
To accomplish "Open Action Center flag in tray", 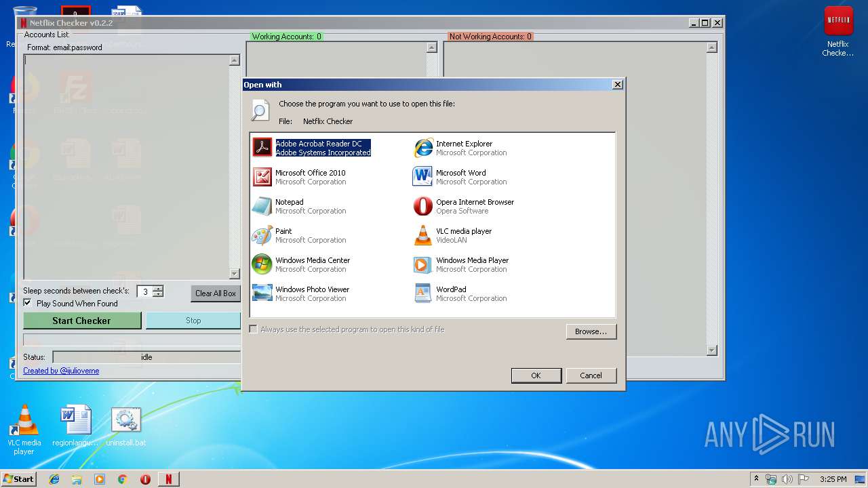I will tap(803, 479).
